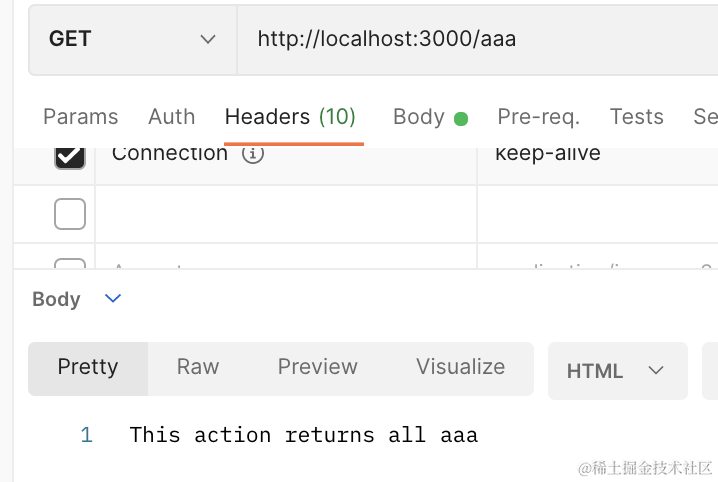Open the Visualize response view
718x482 pixels.
[460, 367]
